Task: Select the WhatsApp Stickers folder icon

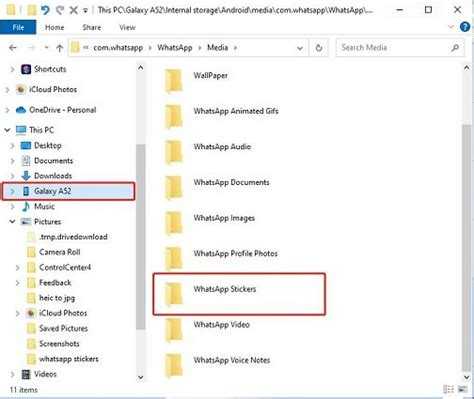Action: click(174, 294)
